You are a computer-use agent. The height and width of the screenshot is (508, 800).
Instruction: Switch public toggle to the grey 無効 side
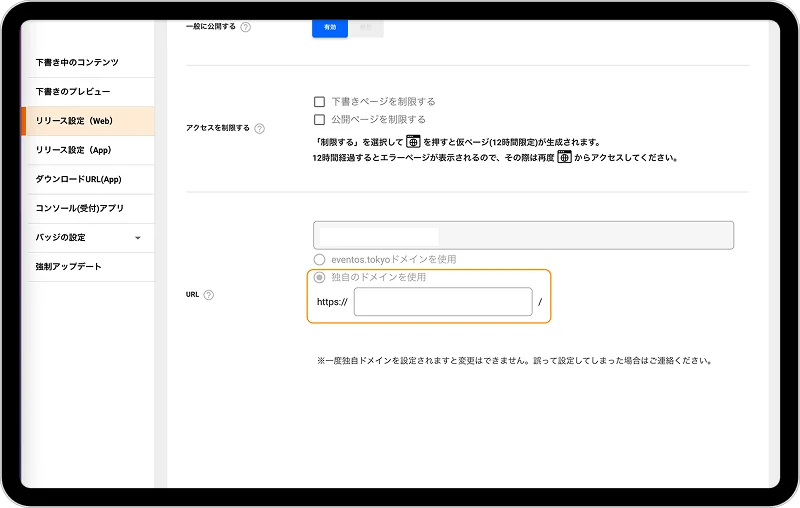coord(365,28)
